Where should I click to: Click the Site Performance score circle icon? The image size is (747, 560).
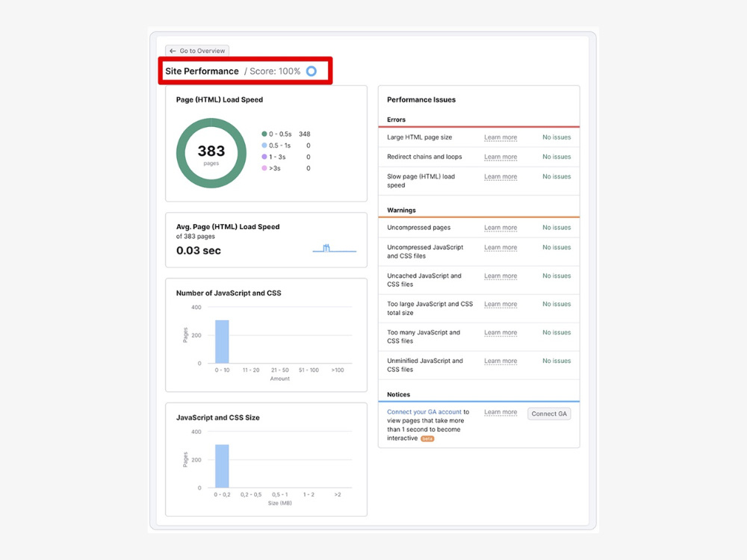[311, 71]
